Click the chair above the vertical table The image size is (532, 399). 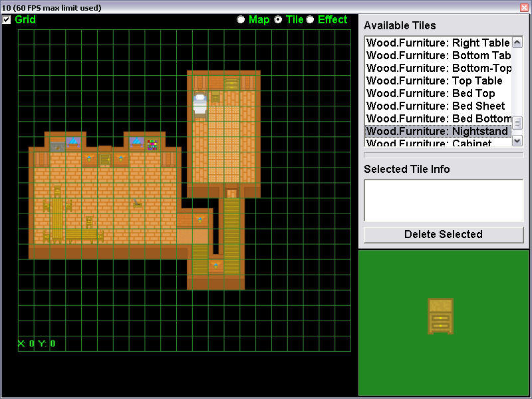(x=57, y=192)
